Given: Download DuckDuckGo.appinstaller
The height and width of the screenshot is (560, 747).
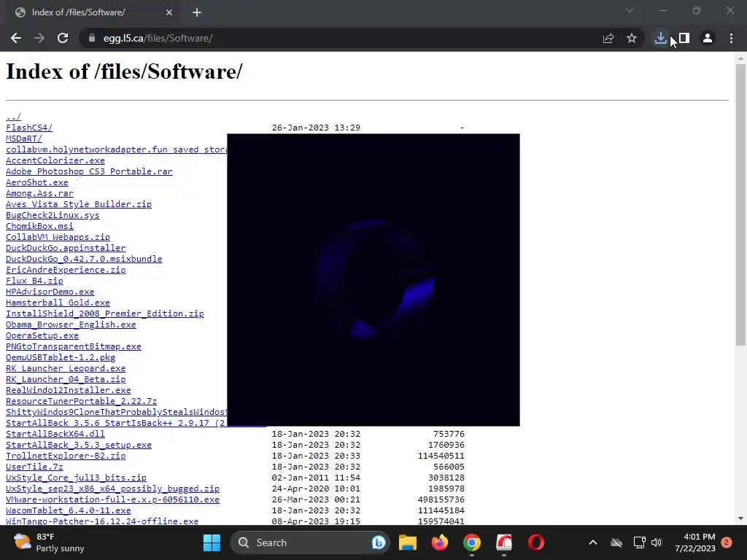Looking at the screenshot, I should point(66,248).
